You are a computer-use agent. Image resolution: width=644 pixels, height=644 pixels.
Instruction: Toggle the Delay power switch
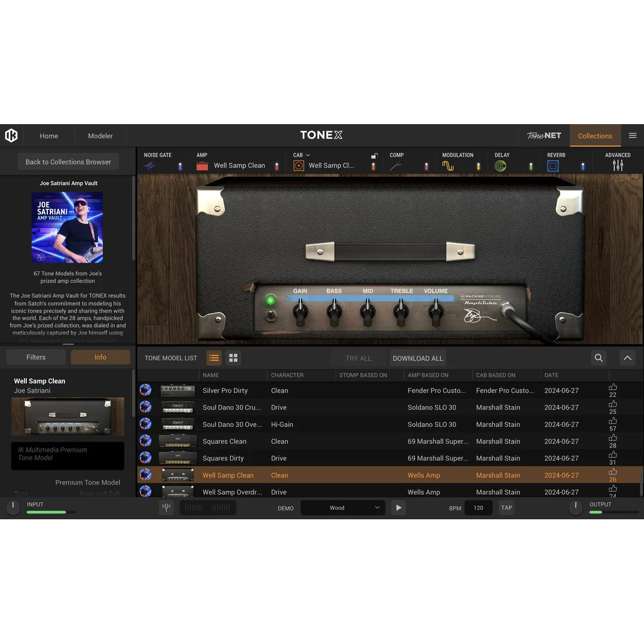click(x=530, y=166)
